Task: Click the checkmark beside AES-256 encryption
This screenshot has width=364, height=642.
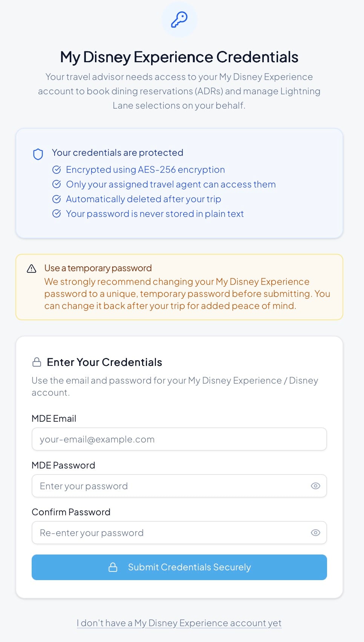Action: [x=57, y=169]
